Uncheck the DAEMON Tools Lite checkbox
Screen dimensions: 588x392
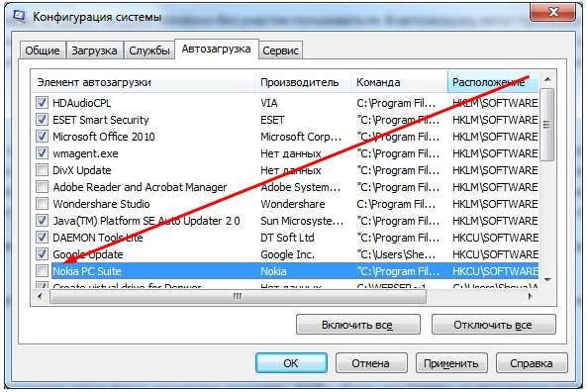pyautogui.click(x=42, y=238)
